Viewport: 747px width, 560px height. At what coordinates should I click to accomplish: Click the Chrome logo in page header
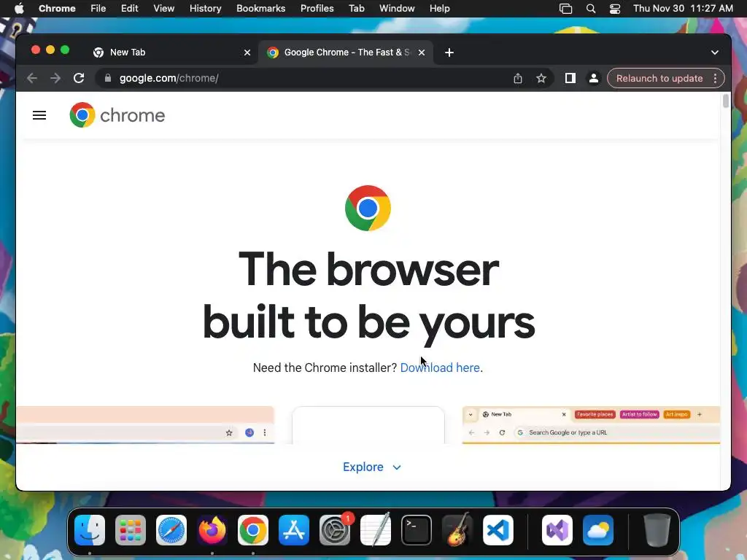(x=117, y=115)
